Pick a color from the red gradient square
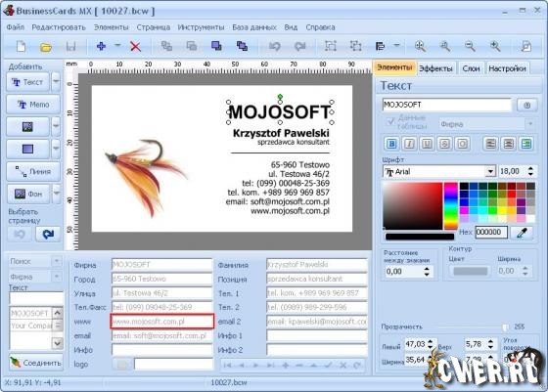This screenshot has height=392, width=548. point(412,205)
